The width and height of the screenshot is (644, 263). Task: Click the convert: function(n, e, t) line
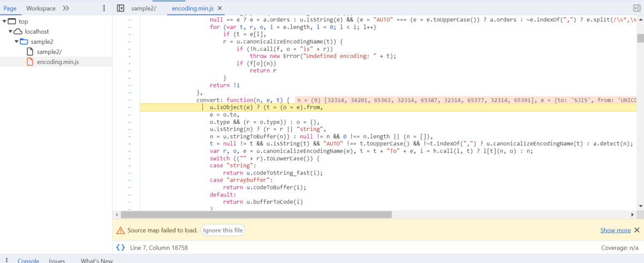(243, 100)
